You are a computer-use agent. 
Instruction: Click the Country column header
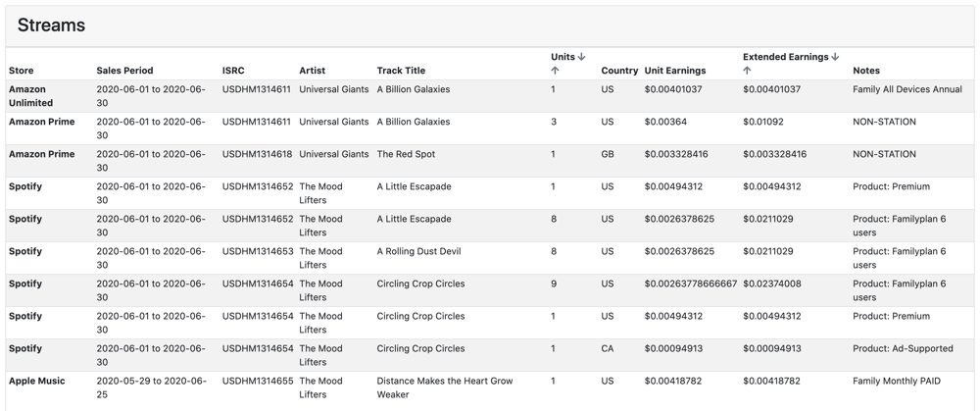tap(619, 71)
